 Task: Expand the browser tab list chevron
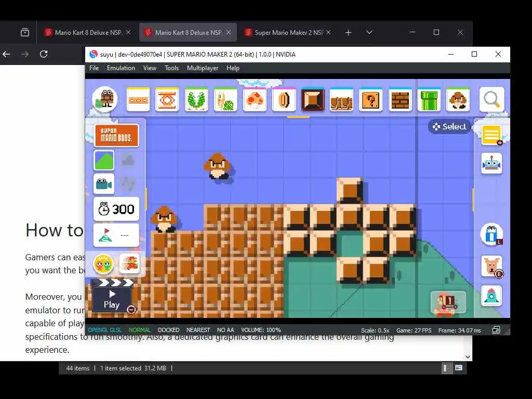369,32
